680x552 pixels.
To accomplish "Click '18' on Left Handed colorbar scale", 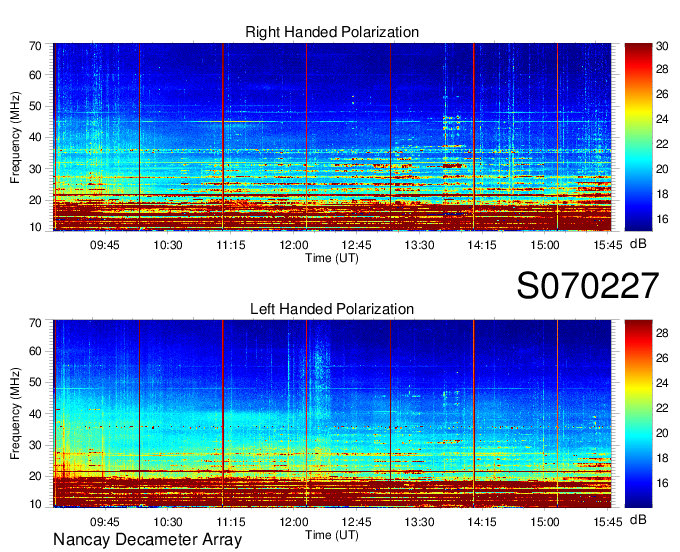I will pyautogui.click(x=662, y=458).
